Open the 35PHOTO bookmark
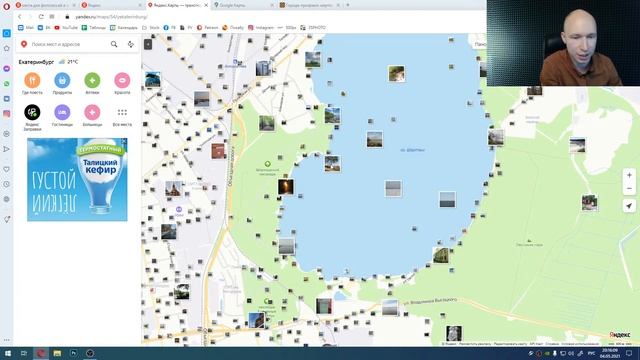This screenshot has height=360, width=640. [313, 28]
